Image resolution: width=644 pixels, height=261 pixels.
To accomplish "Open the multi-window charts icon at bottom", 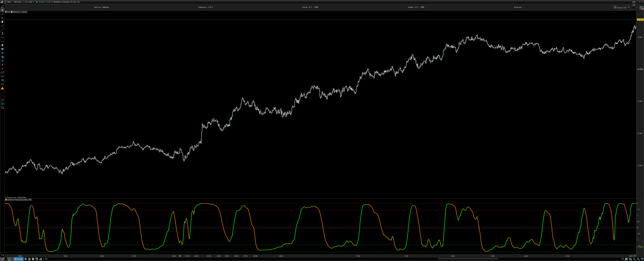I will pos(37,259).
